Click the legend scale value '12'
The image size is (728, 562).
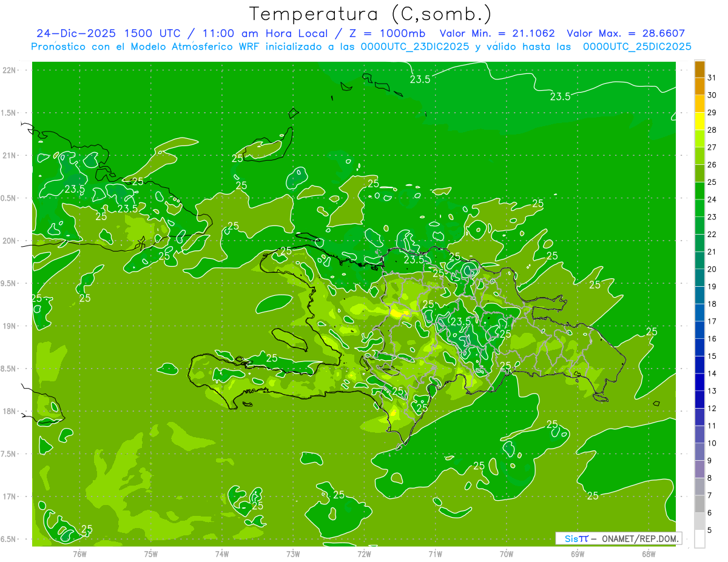pyautogui.click(x=712, y=409)
